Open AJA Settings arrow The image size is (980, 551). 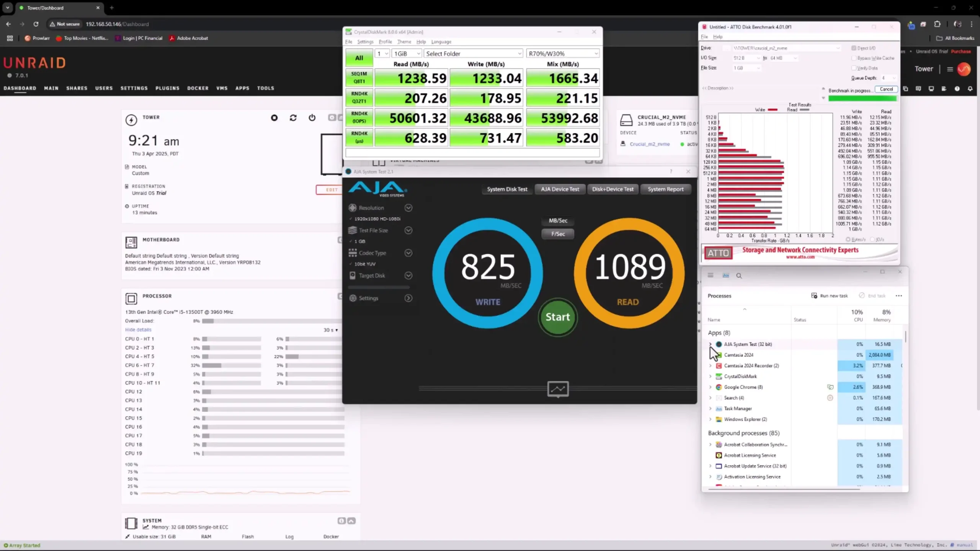[x=408, y=298]
